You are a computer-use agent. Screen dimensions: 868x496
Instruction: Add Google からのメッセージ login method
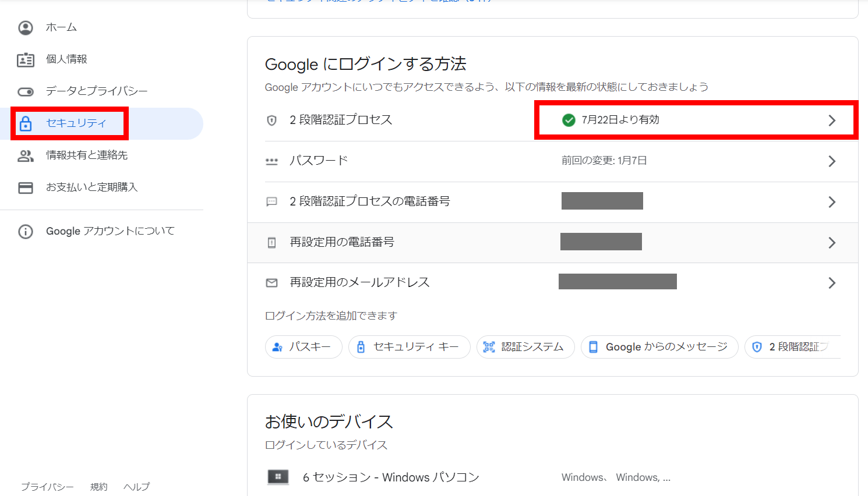click(659, 347)
